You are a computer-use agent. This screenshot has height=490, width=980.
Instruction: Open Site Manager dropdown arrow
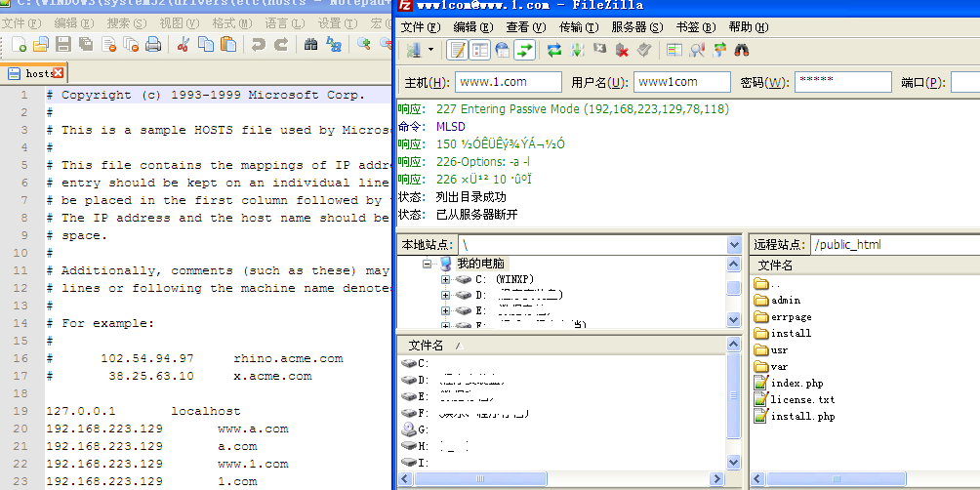click(x=430, y=50)
